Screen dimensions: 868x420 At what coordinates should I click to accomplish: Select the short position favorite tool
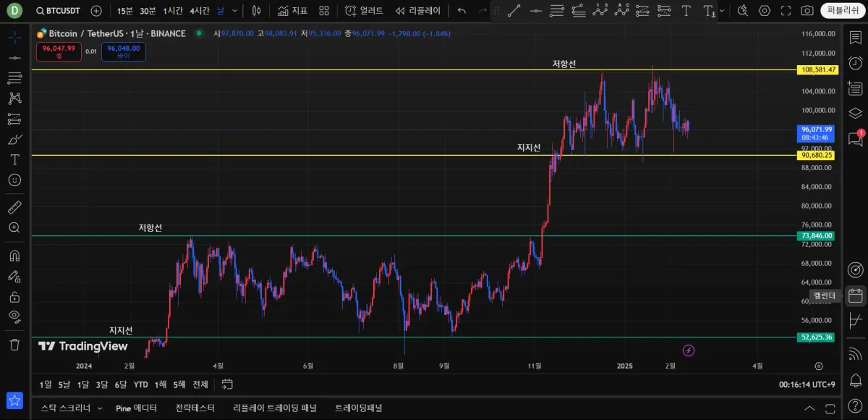pyautogui.click(x=665, y=11)
